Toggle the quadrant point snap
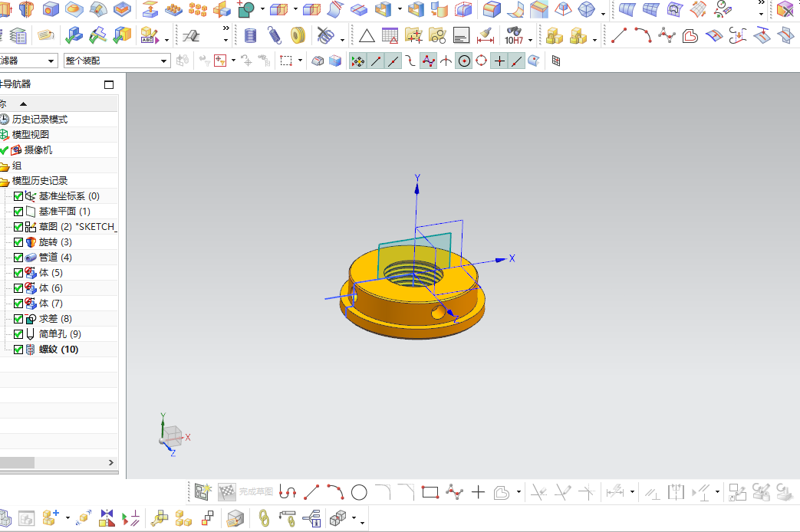800x532 pixels. [x=481, y=61]
